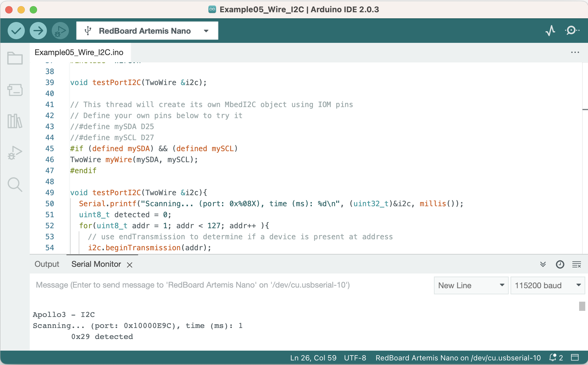Click 'TwoWire myWire(mySDA, mySCL);' on line 46
The height and width of the screenshot is (365, 588).
tap(134, 160)
